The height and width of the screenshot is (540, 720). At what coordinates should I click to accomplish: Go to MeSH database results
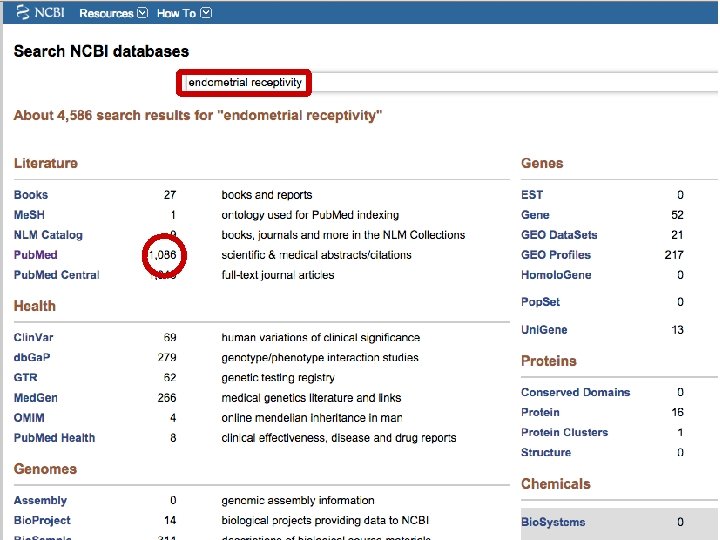point(29,215)
